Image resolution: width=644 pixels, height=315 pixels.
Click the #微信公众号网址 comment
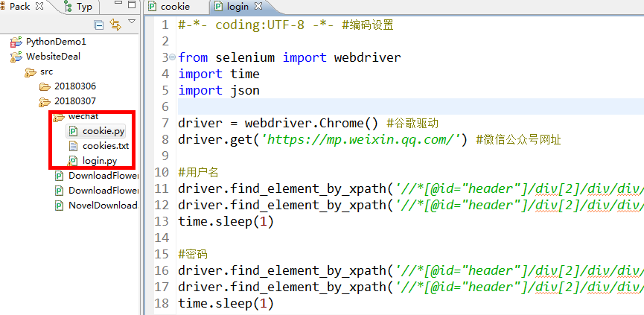point(518,140)
